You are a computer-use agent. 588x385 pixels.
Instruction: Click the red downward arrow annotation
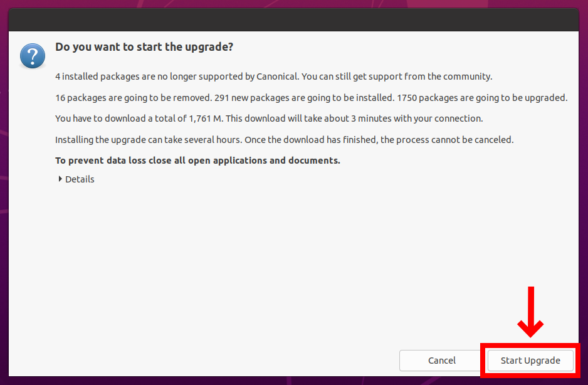coord(530,312)
